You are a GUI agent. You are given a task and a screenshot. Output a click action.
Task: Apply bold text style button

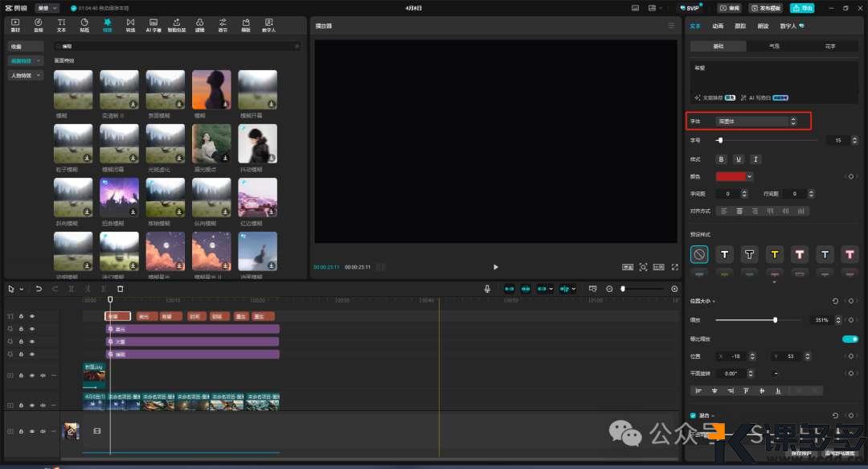(x=721, y=159)
